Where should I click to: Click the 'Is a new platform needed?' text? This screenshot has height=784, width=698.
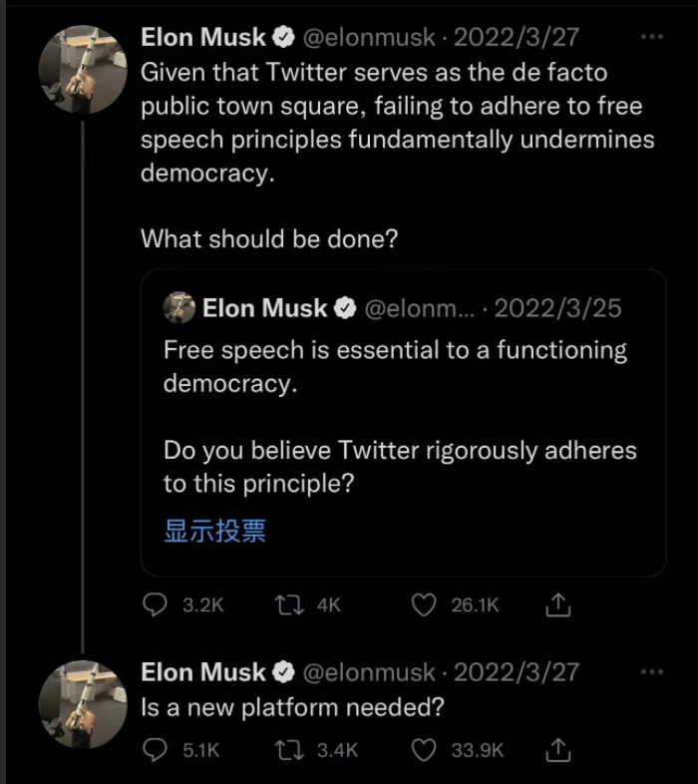coord(292,708)
